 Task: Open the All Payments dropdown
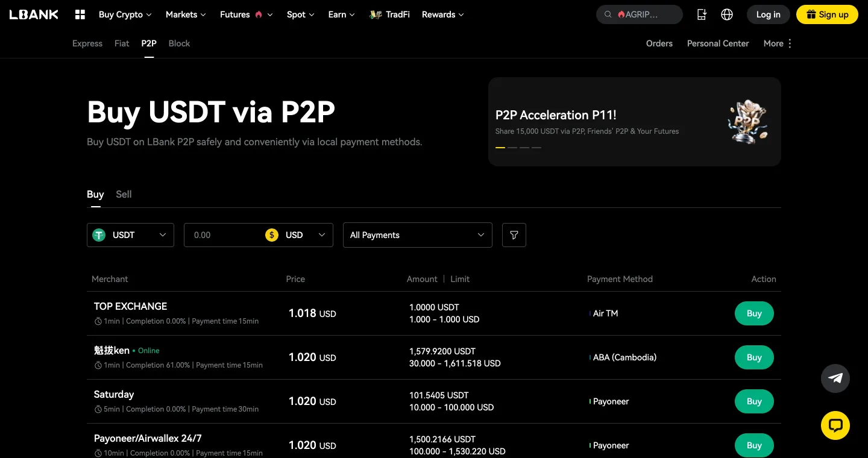click(x=418, y=235)
